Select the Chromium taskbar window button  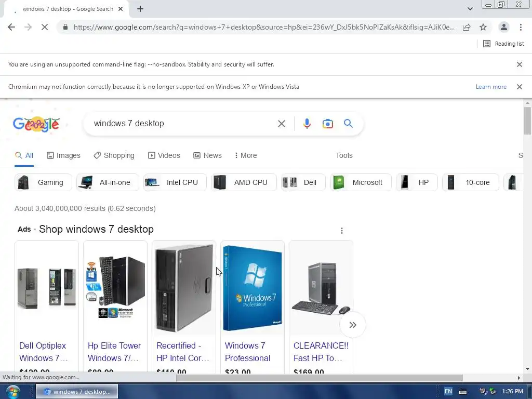click(x=77, y=392)
